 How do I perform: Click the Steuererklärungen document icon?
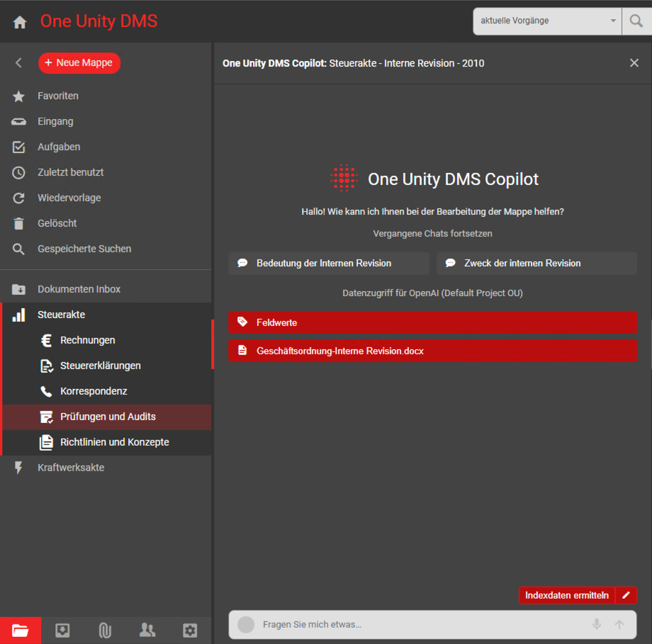tap(47, 366)
